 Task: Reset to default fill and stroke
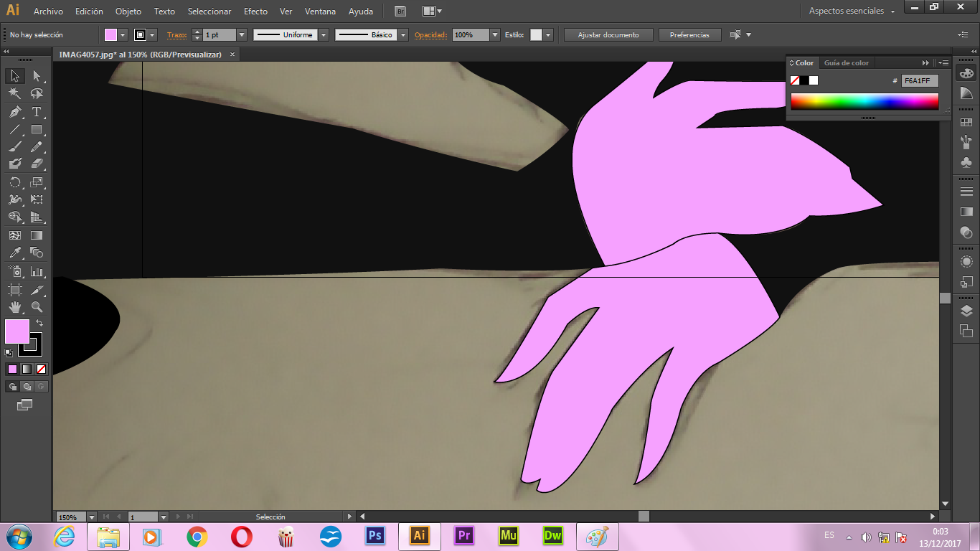(x=9, y=352)
